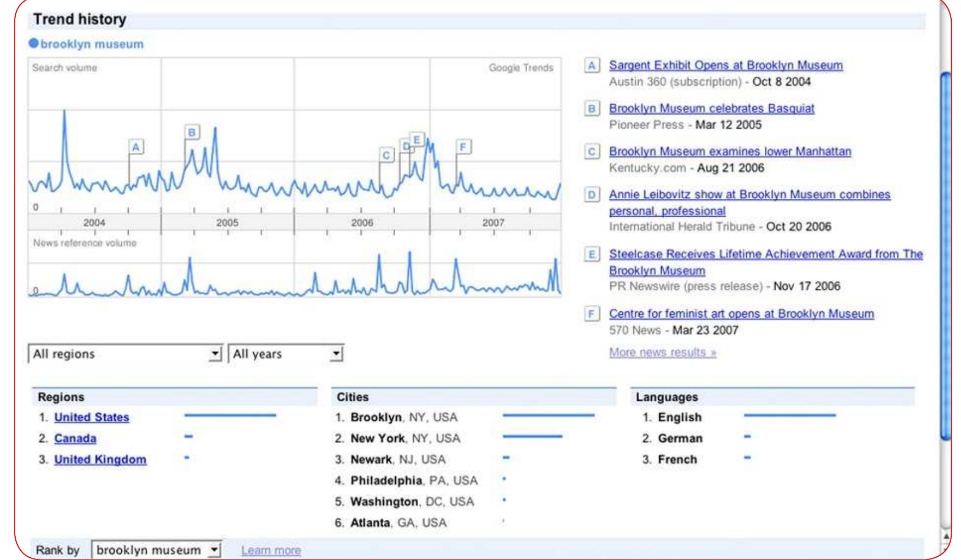Select flag marker A on the search volume chart
Image resolution: width=961 pixels, height=560 pixels.
(x=136, y=147)
